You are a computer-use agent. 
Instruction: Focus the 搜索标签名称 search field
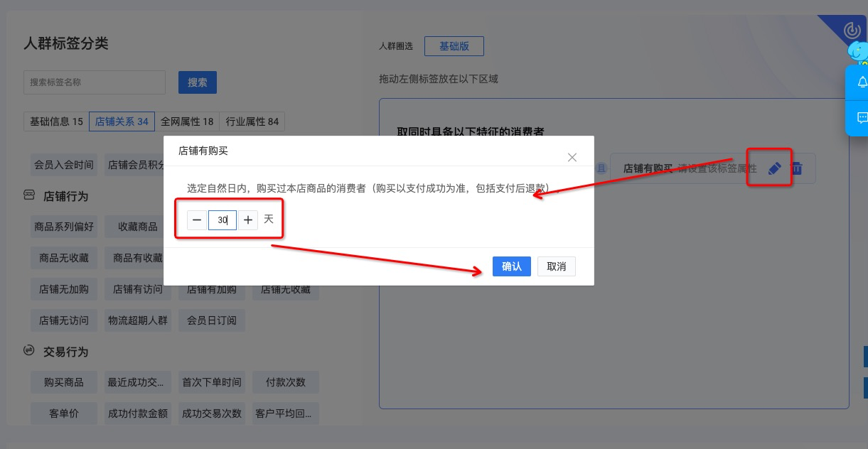[x=95, y=82]
